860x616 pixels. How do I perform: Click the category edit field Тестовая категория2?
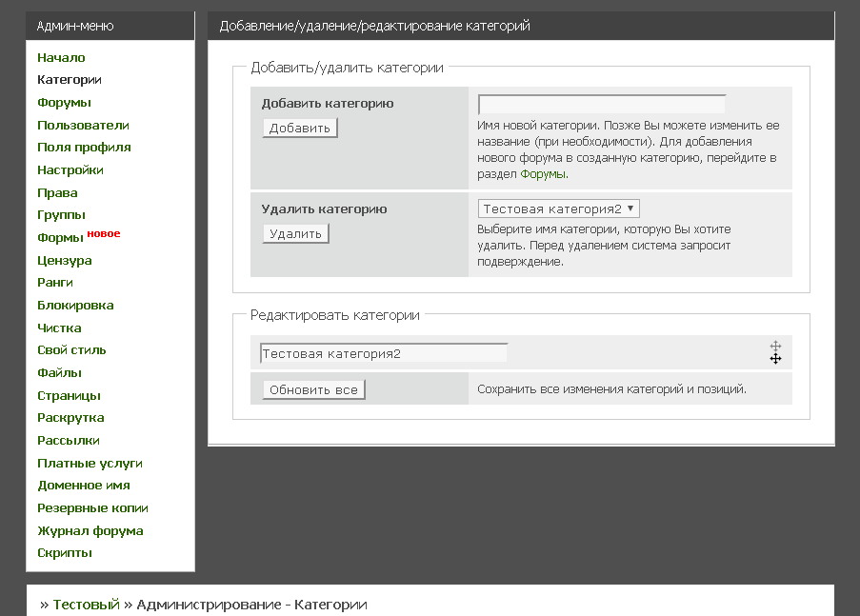click(384, 354)
